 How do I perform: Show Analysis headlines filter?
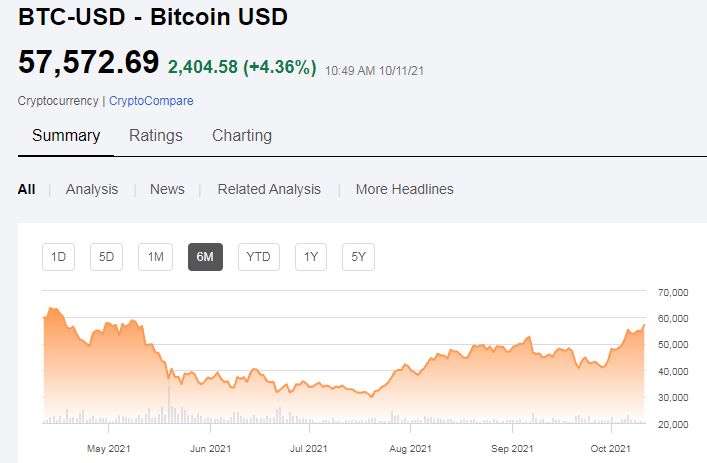click(92, 189)
